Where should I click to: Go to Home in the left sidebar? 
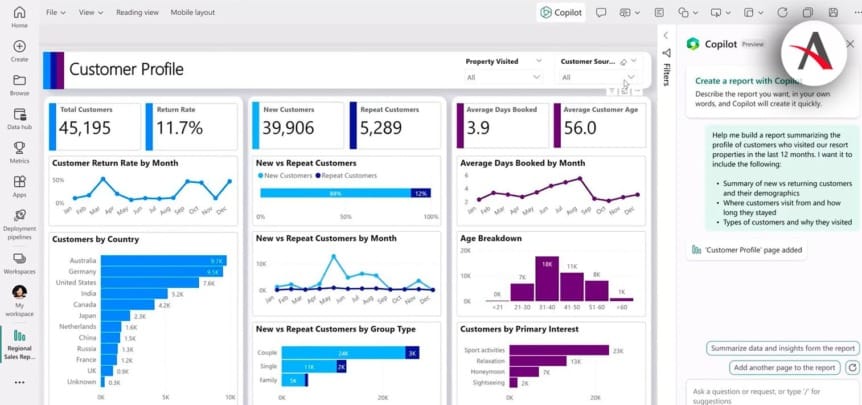point(19,16)
